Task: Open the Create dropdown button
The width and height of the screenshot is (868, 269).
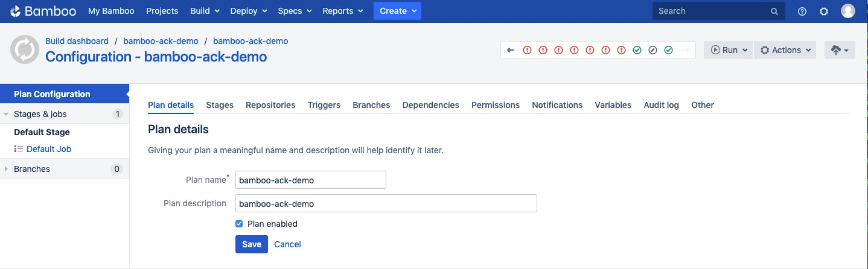Action: [397, 11]
